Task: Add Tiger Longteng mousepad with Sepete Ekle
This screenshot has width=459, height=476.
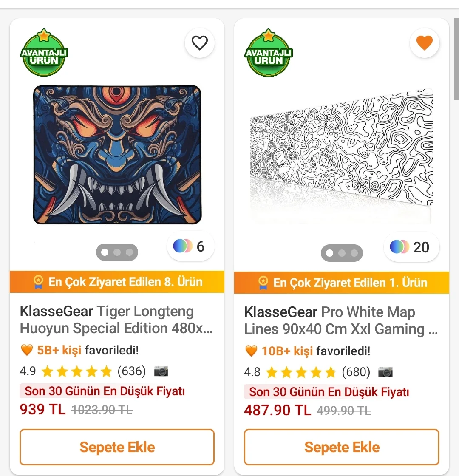Action: point(117,447)
